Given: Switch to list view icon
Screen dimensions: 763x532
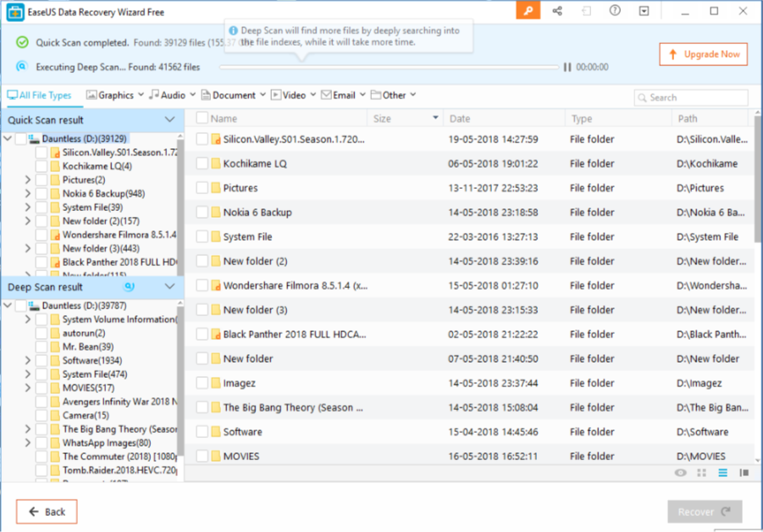Looking at the screenshot, I should (x=723, y=473).
